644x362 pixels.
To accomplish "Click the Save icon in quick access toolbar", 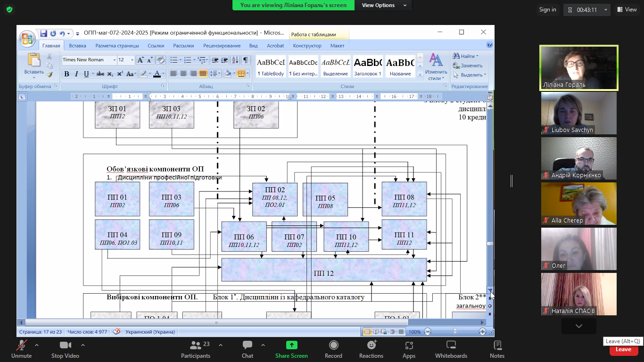I will [43, 33].
